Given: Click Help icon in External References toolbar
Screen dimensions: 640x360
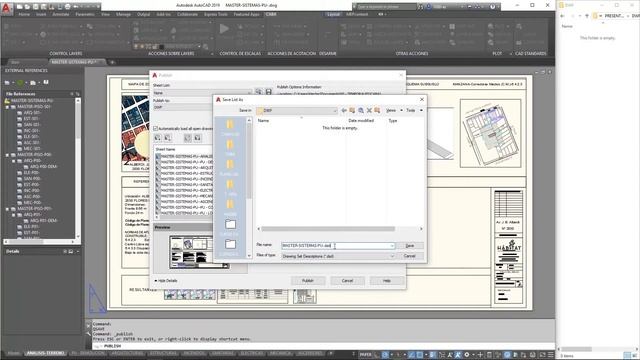Looking at the screenshot, I should [x=46, y=82].
